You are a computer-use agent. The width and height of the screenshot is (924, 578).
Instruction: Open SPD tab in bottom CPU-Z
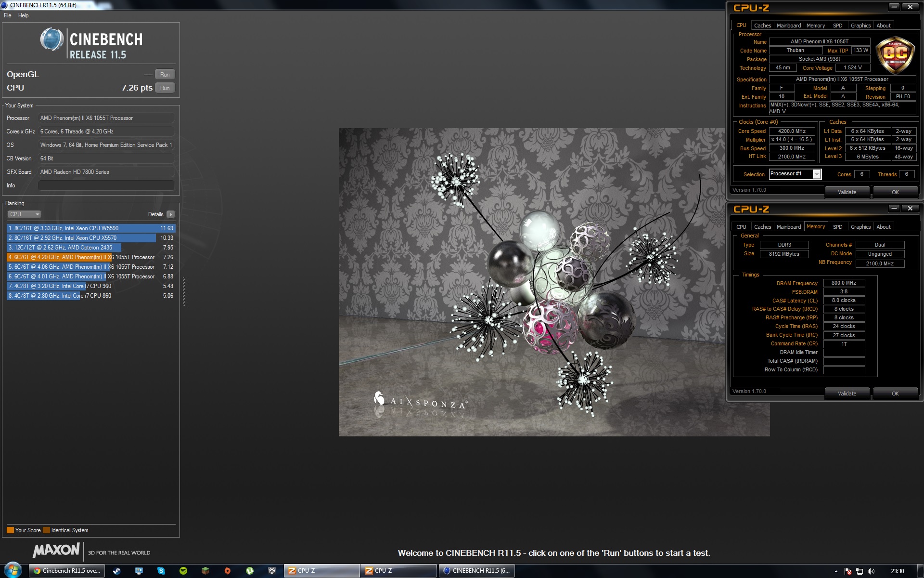[x=838, y=227]
